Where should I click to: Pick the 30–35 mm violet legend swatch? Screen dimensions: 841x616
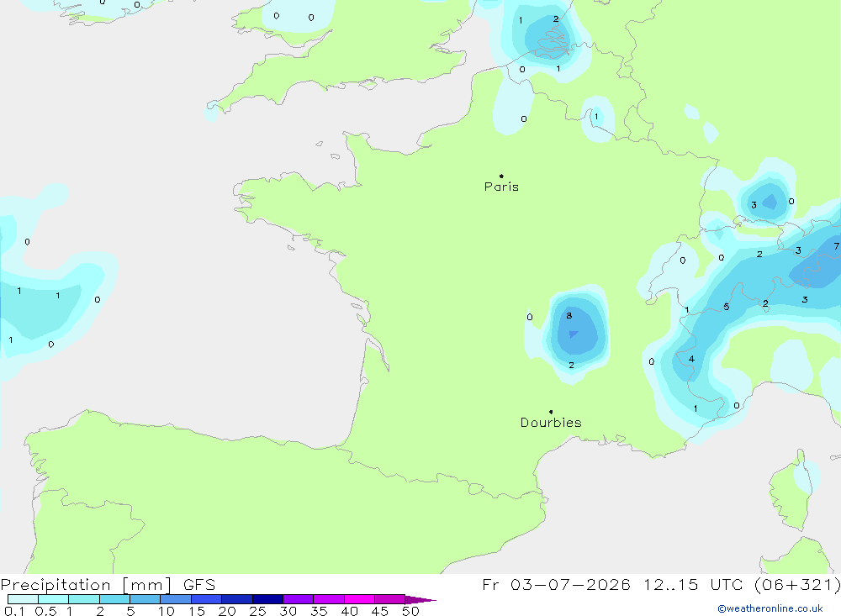point(299,599)
